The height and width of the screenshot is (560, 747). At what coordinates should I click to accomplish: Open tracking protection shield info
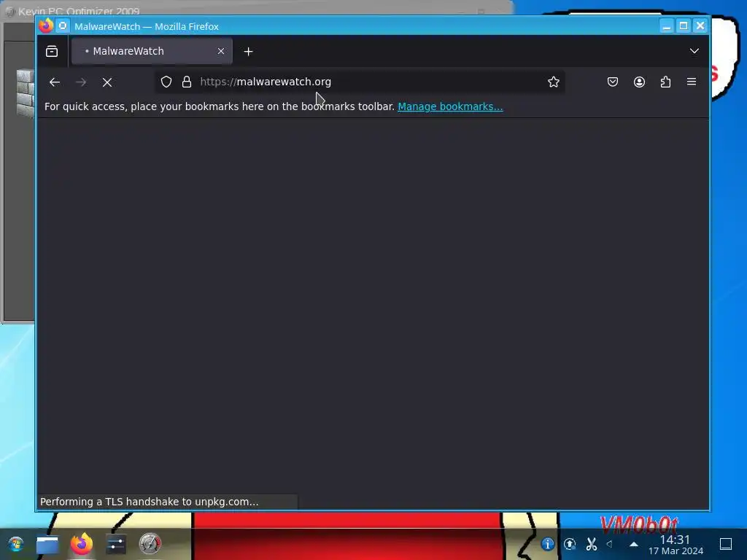click(x=166, y=82)
